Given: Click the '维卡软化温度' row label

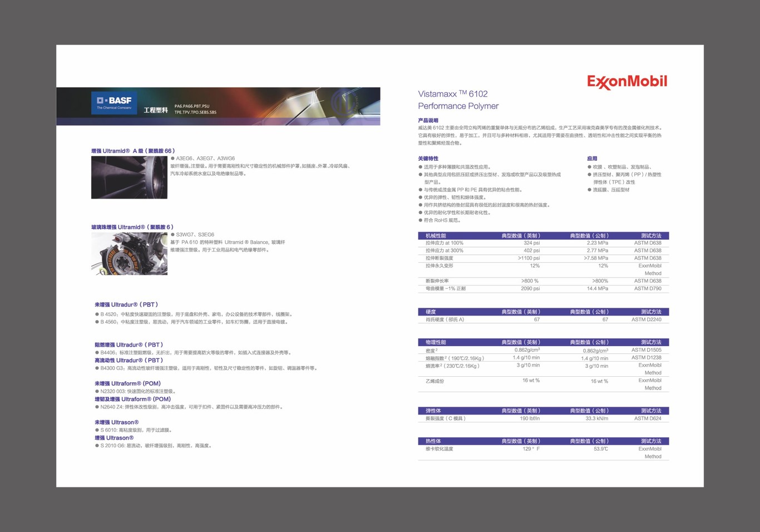Looking at the screenshot, I should tap(440, 450).
